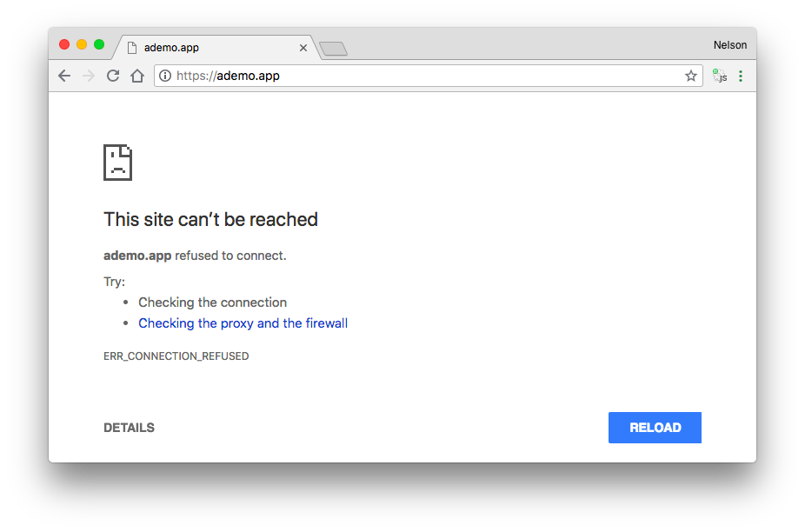Click the forward navigation arrow

pyautogui.click(x=88, y=76)
